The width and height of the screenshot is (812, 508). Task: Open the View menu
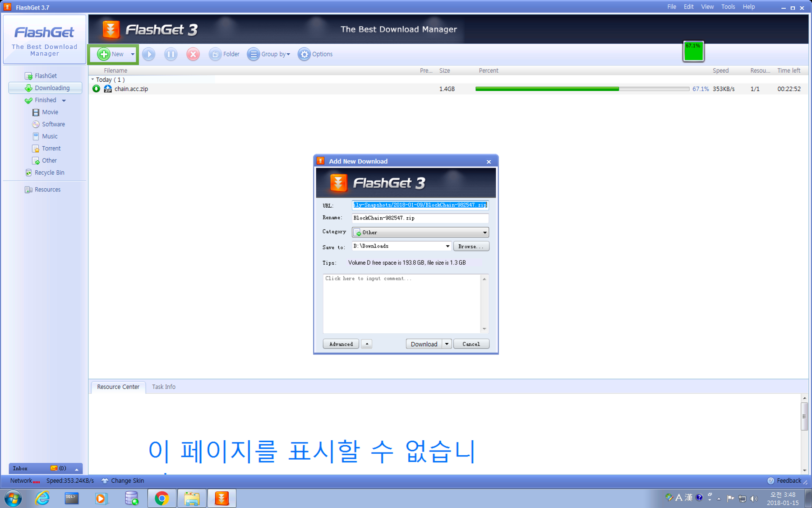(707, 7)
